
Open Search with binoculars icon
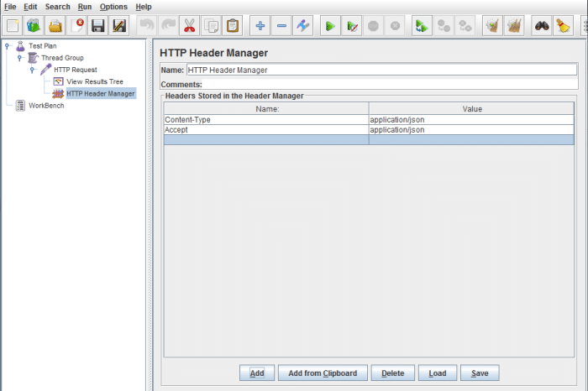point(542,26)
